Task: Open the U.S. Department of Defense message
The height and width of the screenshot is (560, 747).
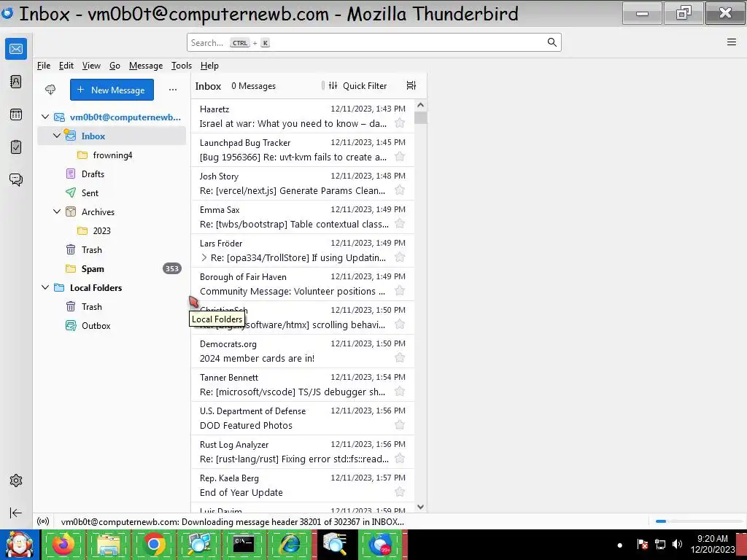Action: (303, 418)
